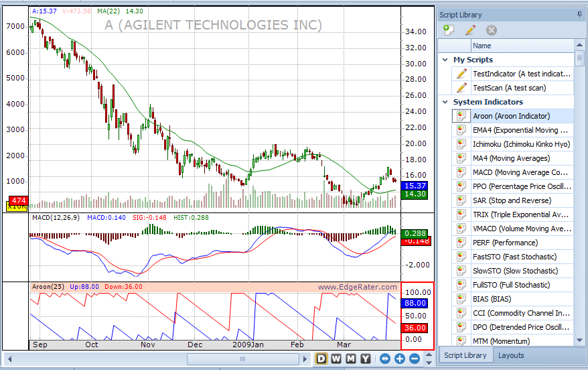Select SAR (Stop and Reverse) row

click(x=512, y=200)
